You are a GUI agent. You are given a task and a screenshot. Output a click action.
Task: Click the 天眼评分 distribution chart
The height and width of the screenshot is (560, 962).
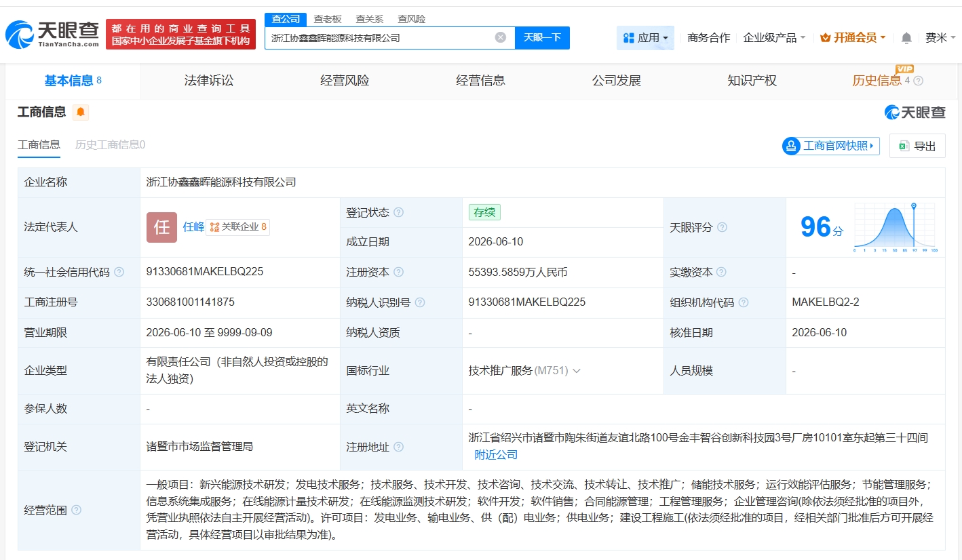point(896,227)
